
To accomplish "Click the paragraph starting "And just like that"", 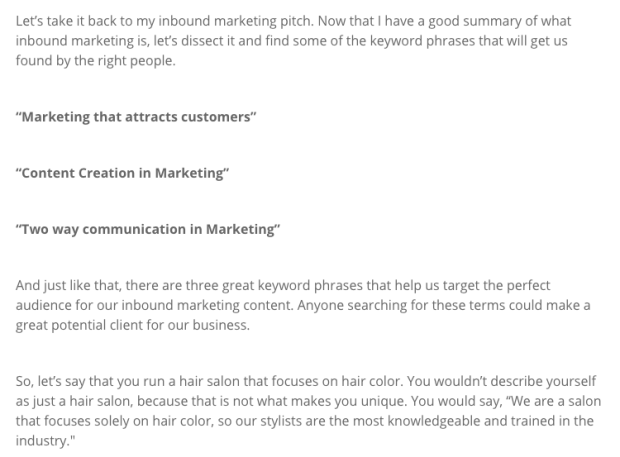I will click(x=300, y=305).
